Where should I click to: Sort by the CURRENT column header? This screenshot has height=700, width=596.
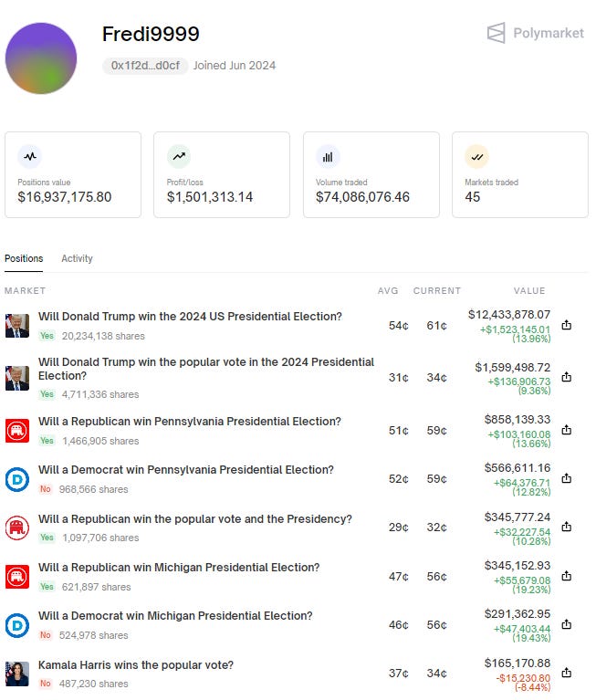coord(436,290)
